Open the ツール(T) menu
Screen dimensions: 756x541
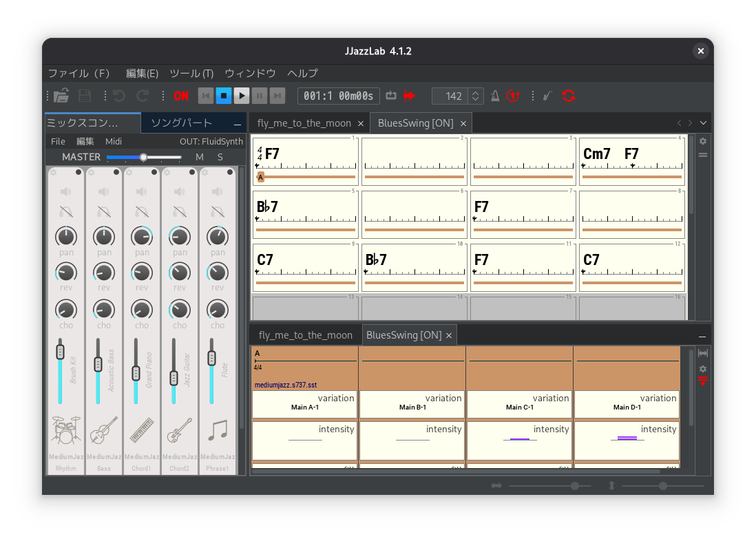pos(191,73)
